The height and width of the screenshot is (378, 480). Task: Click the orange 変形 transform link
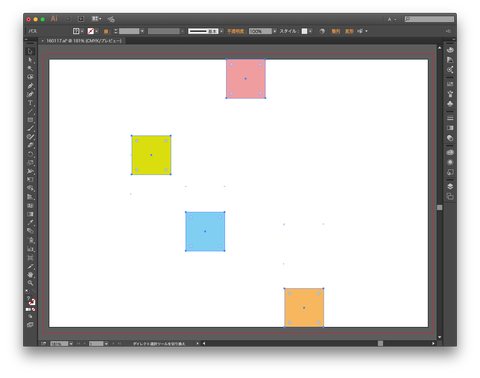pyautogui.click(x=349, y=31)
